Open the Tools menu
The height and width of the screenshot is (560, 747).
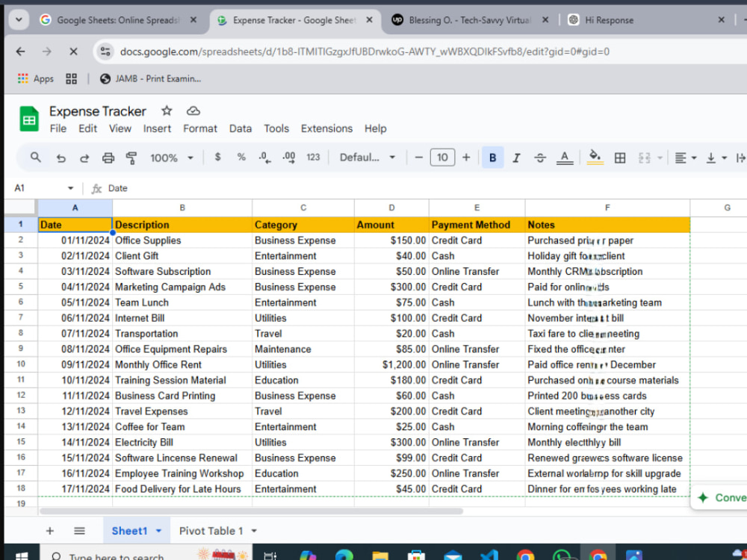pyautogui.click(x=276, y=128)
